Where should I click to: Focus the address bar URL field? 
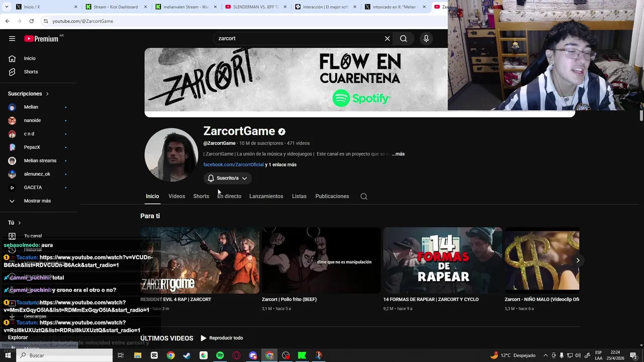click(242, 21)
